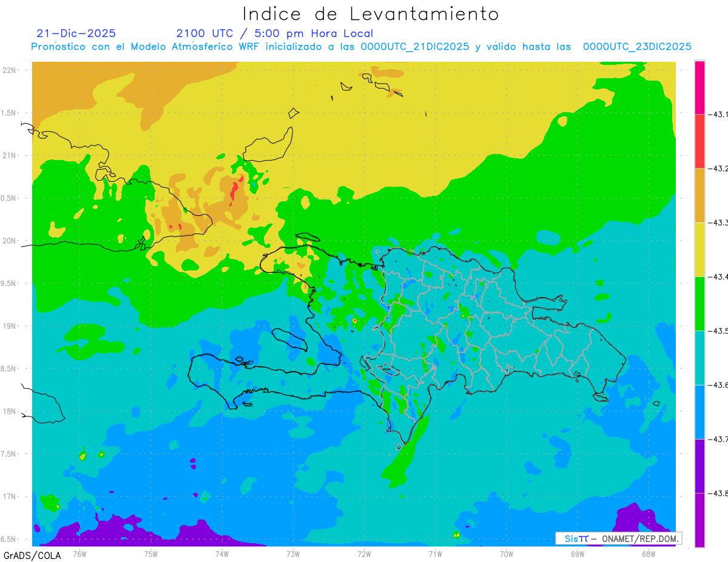Click the "2100 UTC / 5:00 pm Hora Local" time text
This screenshot has height=562, width=728.
click(275, 33)
